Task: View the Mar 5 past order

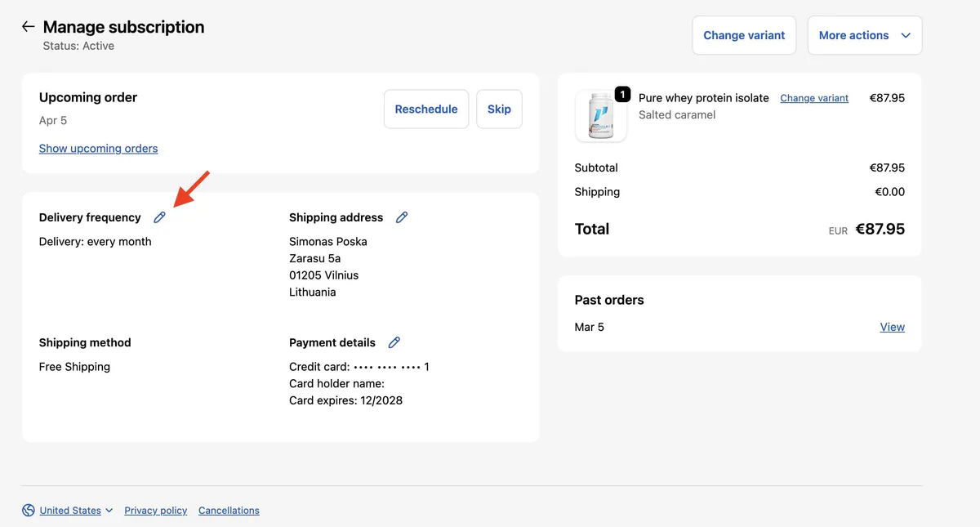Action: tap(893, 327)
